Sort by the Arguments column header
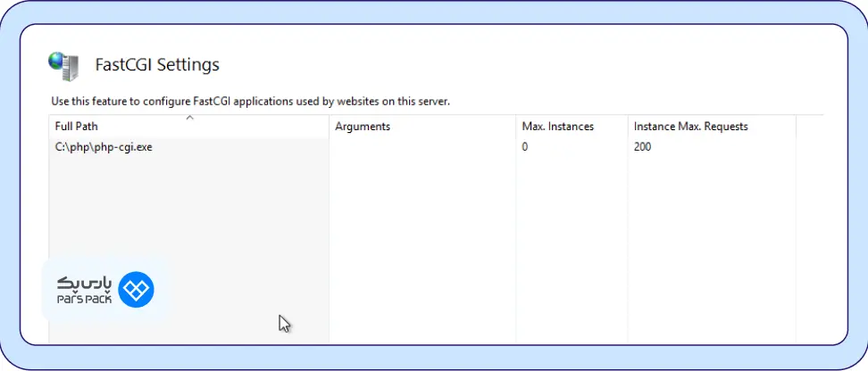Screen dimensions: 868x371 click(x=363, y=127)
